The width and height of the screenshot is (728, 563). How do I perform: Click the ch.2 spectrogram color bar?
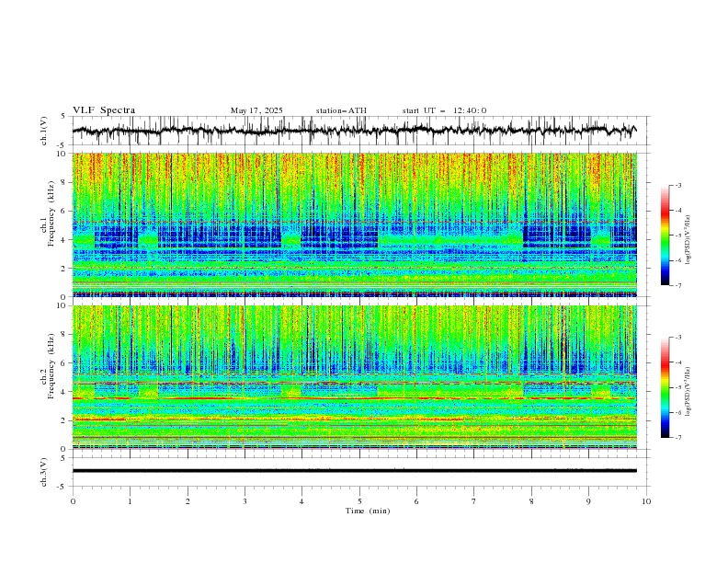click(x=665, y=387)
